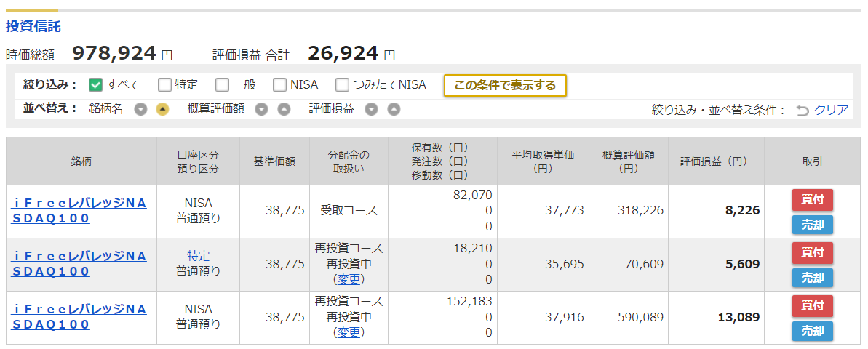Image resolution: width=868 pixels, height=349 pixels.
Task: Click the 取引 column header
Action: [812, 161]
